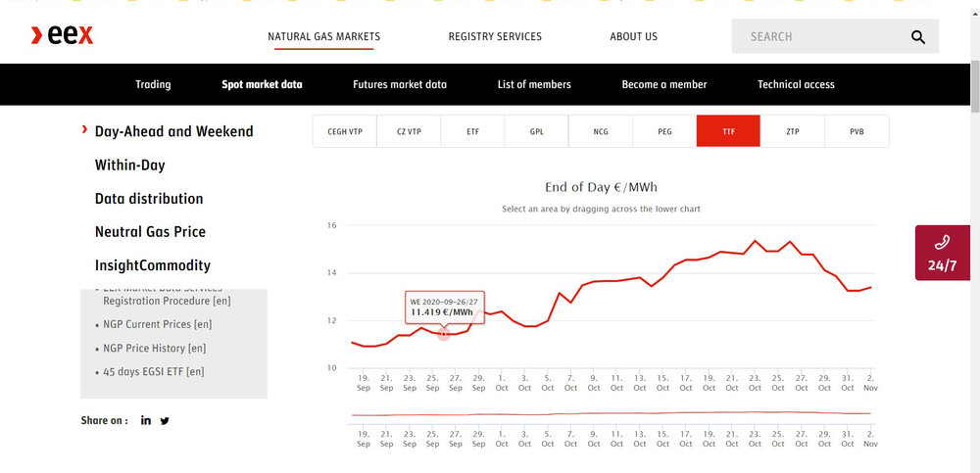This screenshot has height=473, width=980.
Task: Open Natural Gas Markets menu
Action: click(x=323, y=37)
